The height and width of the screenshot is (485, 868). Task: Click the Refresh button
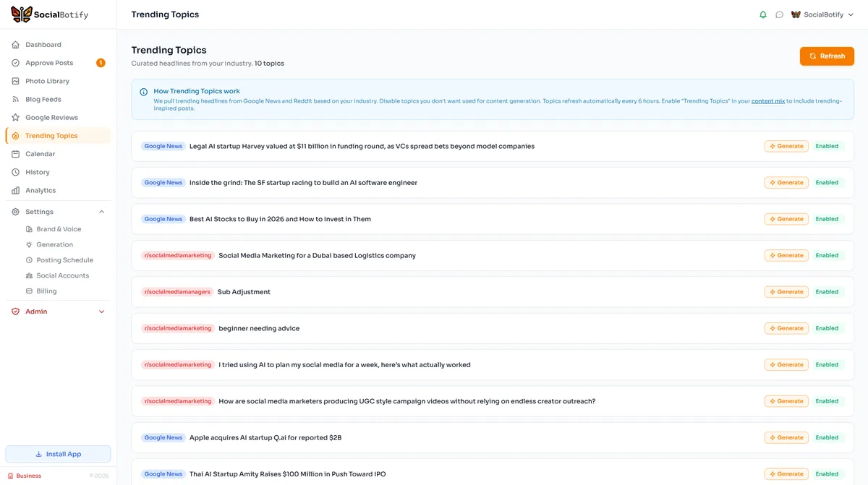pyautogui.click(x=827, y=56)
